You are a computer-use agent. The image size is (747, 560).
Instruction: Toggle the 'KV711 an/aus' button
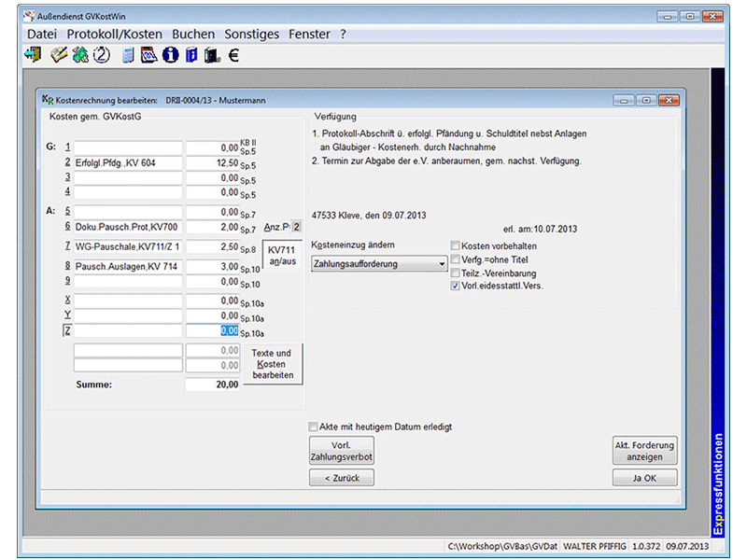[x=282, y=259]
